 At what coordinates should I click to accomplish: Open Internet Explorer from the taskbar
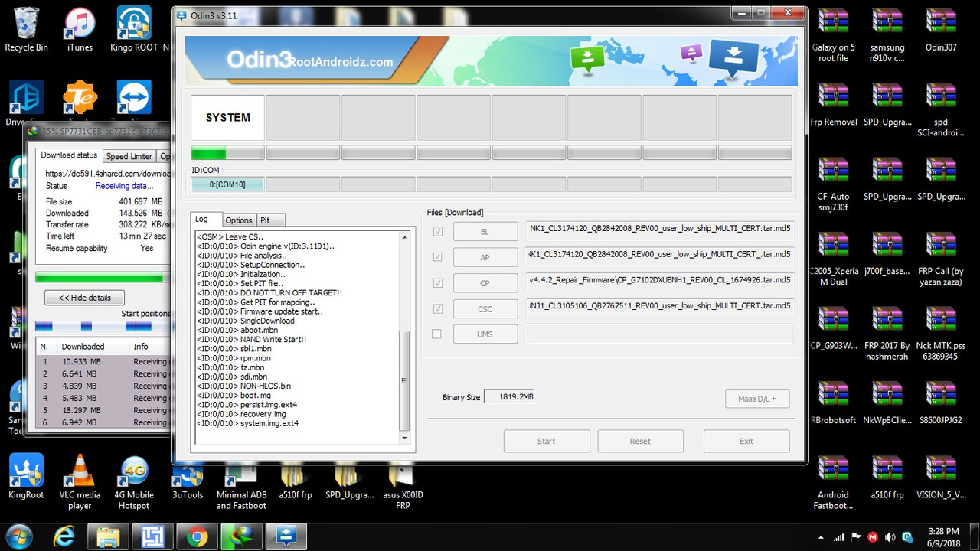pyautogui.click(x=64, y=537)
